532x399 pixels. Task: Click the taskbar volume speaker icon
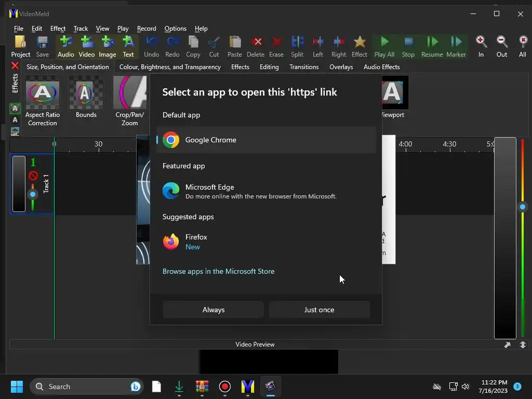[465, 387]
